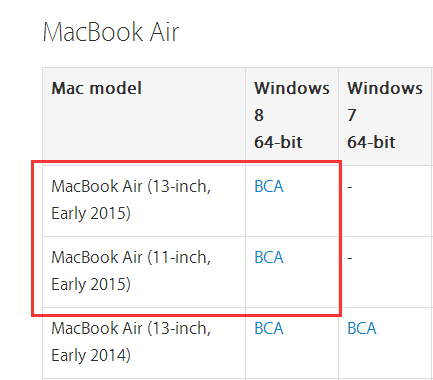
Task: Click Early 2015) text in the 11-inch row
Action: point(91,284)
